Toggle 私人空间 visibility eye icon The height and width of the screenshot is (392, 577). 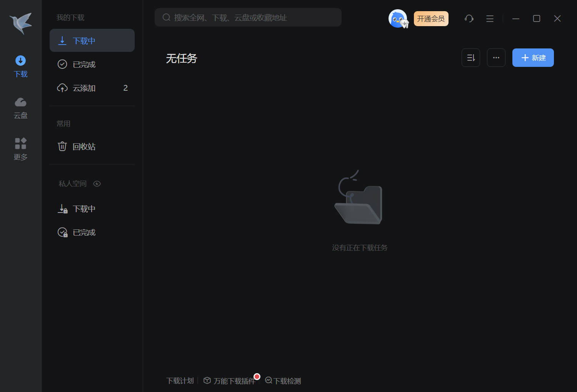click(x=97, y=184)
